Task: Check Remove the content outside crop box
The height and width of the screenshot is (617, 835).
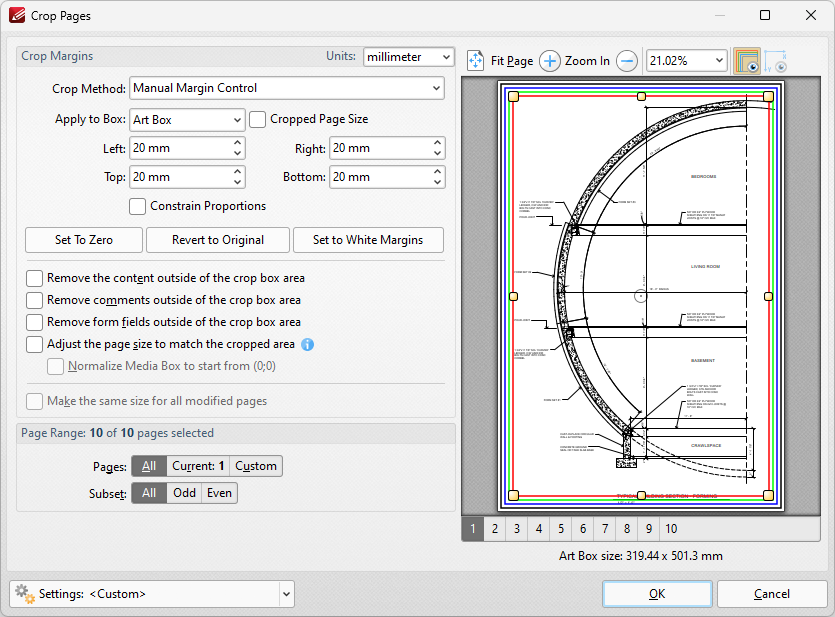Action: pos(35,278)
